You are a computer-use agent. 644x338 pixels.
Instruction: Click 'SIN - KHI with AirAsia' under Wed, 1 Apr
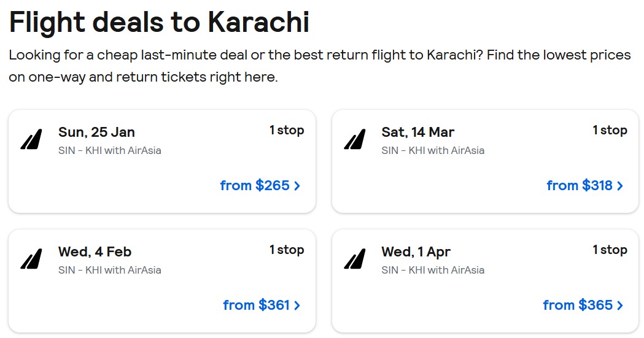tap(433, 270)
